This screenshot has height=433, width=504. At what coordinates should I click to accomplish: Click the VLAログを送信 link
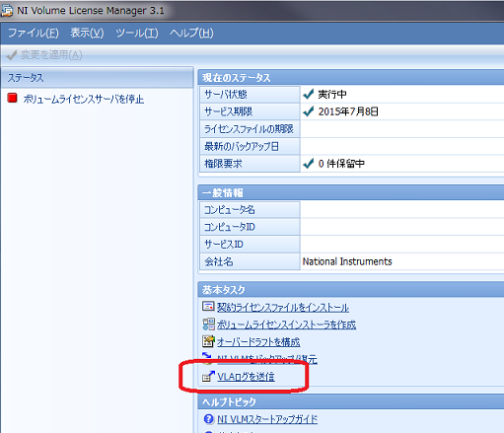point(246,377)
